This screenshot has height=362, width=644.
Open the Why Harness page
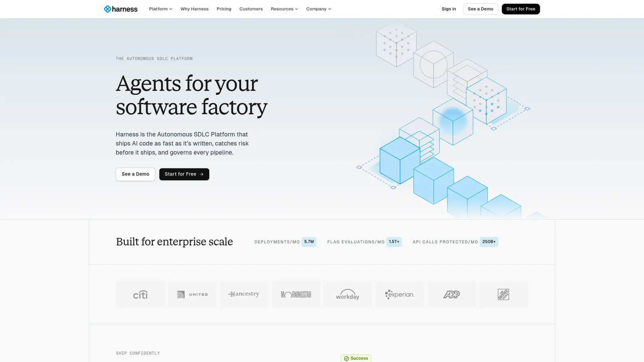pos(194,9)
